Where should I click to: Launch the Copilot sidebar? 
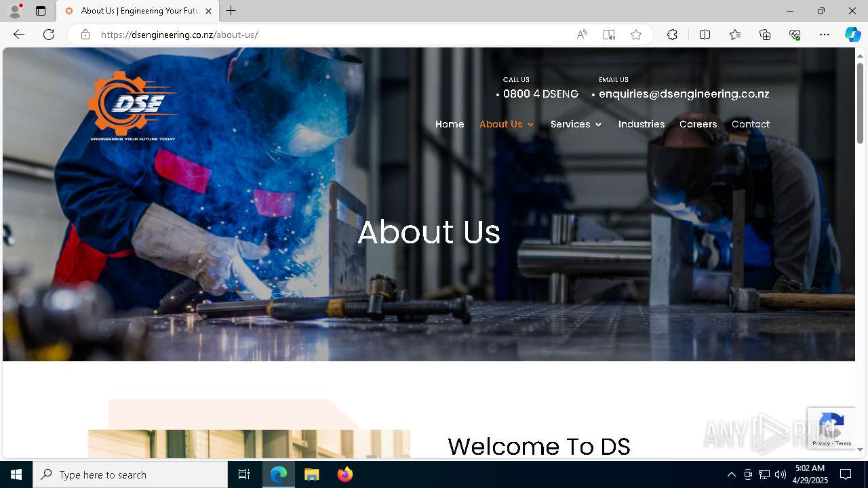click(852, 35)
